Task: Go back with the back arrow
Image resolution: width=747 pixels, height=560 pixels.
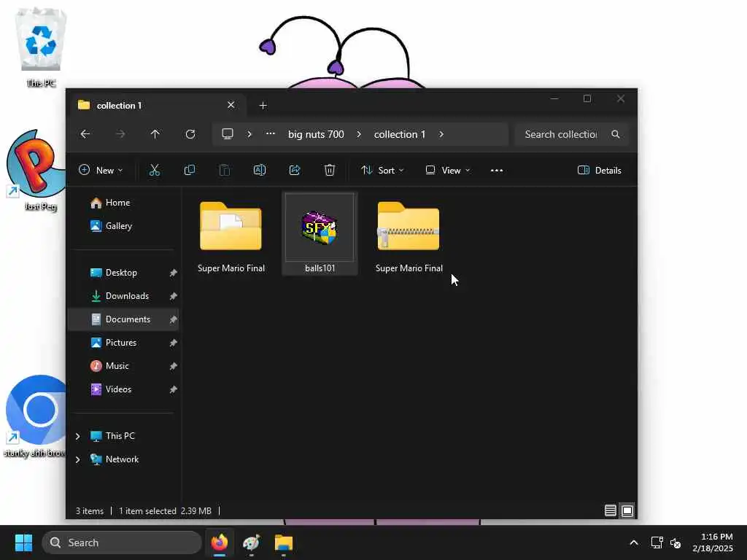Action: [x=85, y=134]
